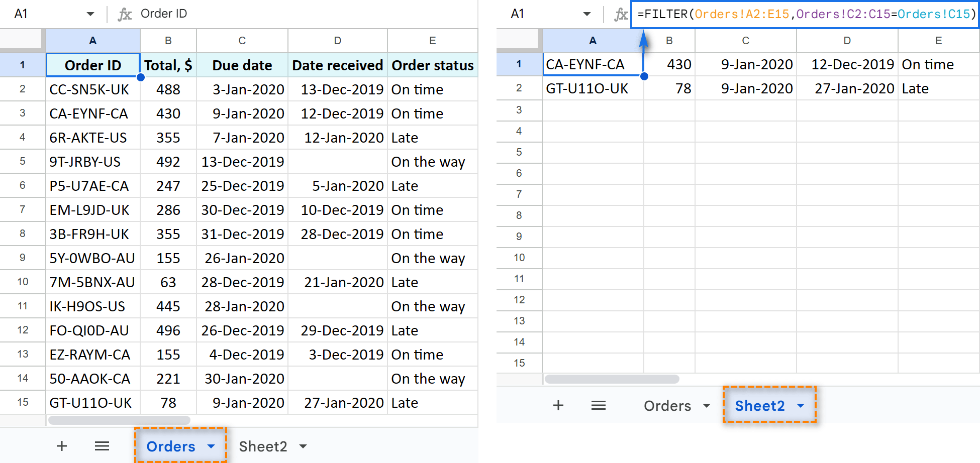Select cell FO-QI0D-AU in Orders sheet
The image size is (980, 463).
pos(93,330)
